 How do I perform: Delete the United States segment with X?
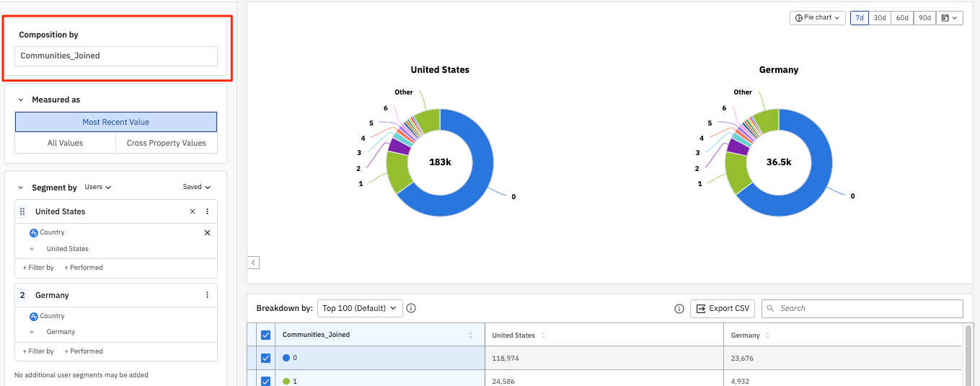(x=193, y=211)
